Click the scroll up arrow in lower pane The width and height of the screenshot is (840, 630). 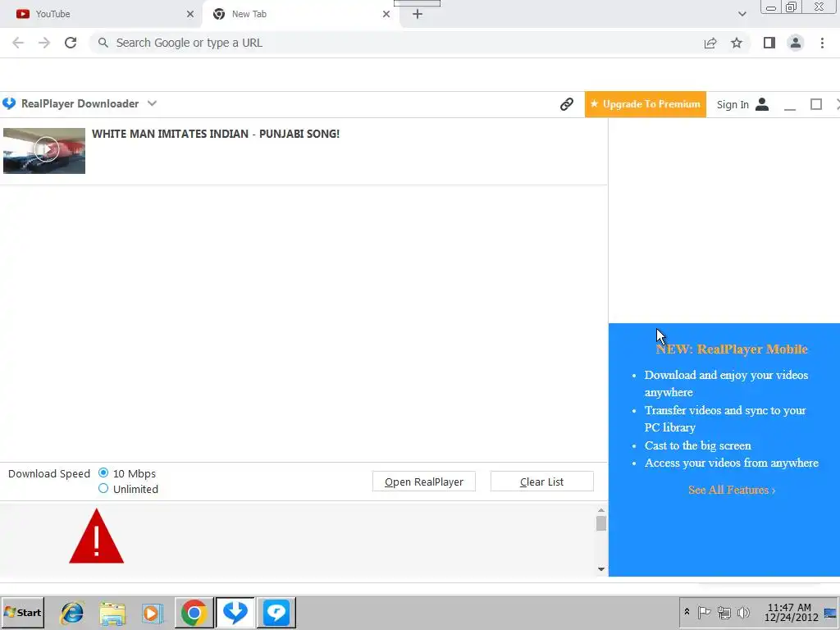click(x=601, y=510)
